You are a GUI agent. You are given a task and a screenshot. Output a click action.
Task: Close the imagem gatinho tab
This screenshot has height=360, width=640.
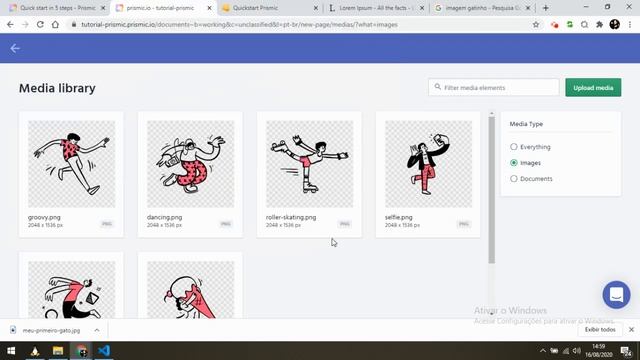tap(528, 8)
